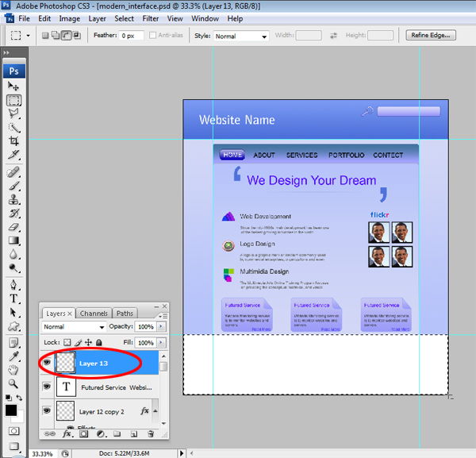Select the Clone Stamp tool
476x458 pixels.
(x=13, y=199)
